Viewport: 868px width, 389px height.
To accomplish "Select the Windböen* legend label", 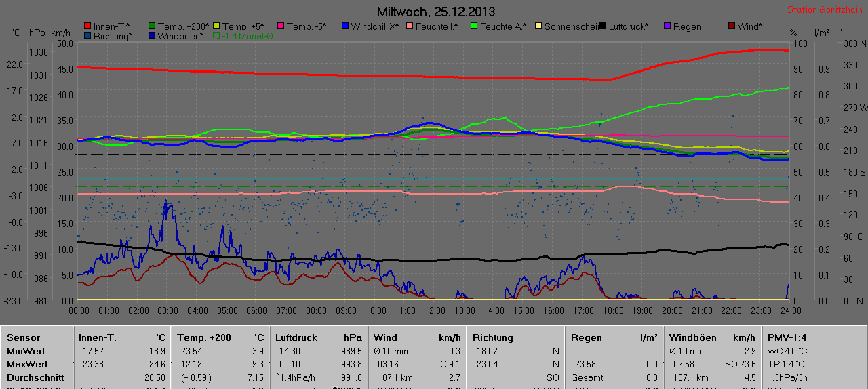I will pyautogui.click(x=180, y=35).
